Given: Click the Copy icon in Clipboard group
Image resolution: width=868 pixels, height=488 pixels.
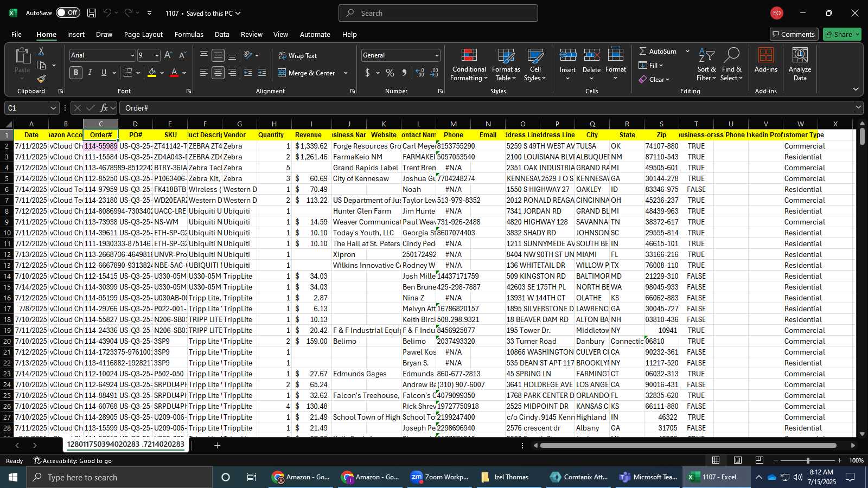Looking at the screenshot, I should (x=41, y=66).
